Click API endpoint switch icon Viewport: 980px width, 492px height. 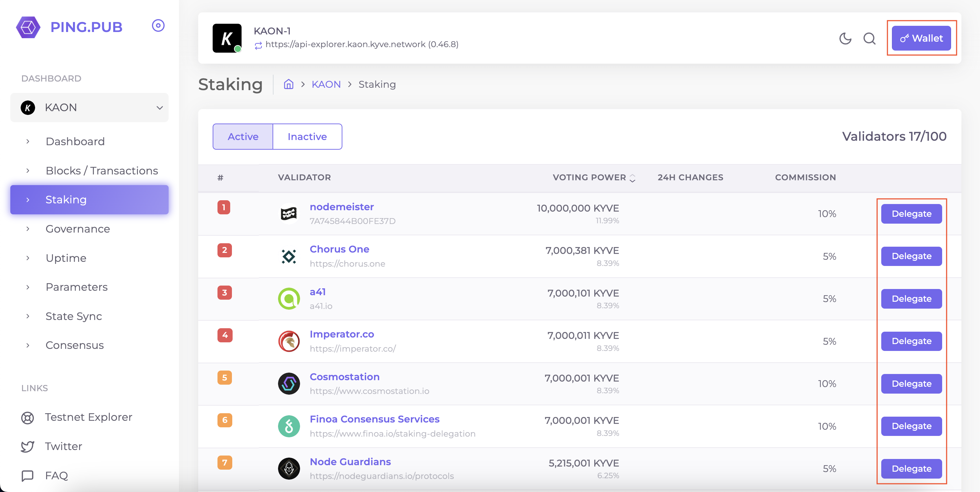[x=258, y=45]
